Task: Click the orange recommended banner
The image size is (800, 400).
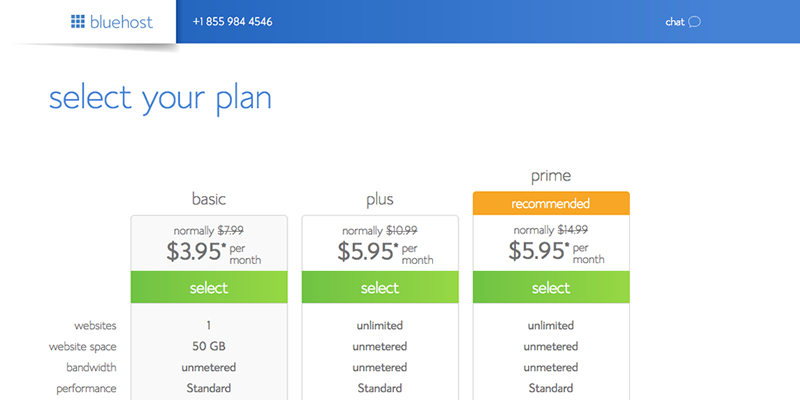Action: coord(551,204)
